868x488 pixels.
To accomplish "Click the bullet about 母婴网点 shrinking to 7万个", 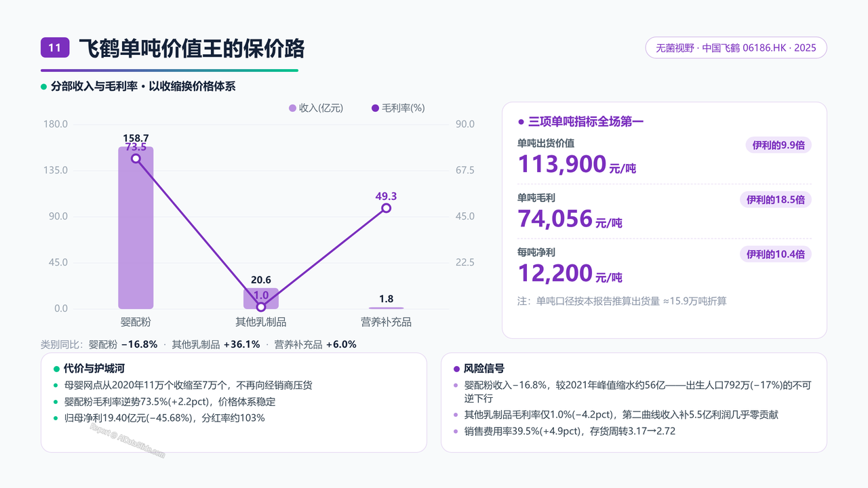I will (x=188, y=385).
